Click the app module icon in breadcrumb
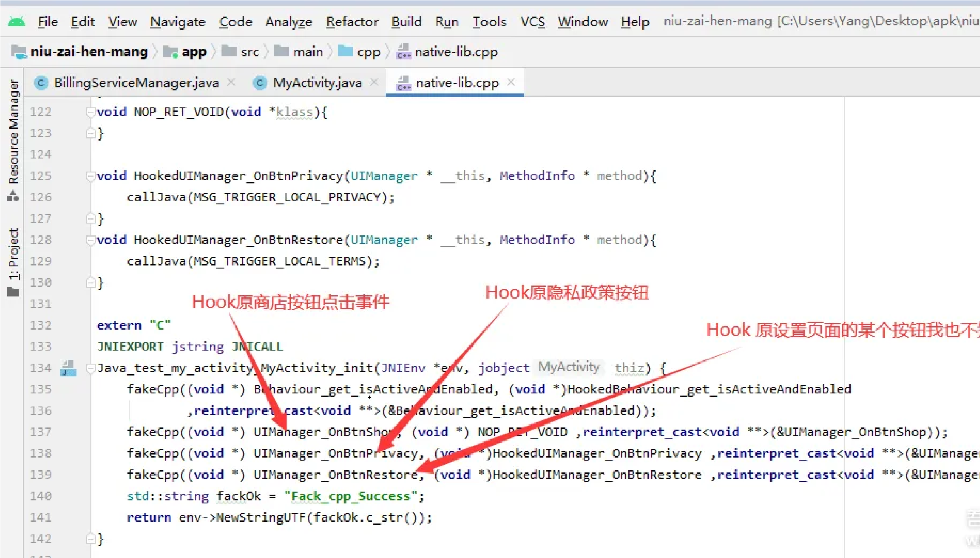Screen dimensions: 980x558 tap(170, 52)
